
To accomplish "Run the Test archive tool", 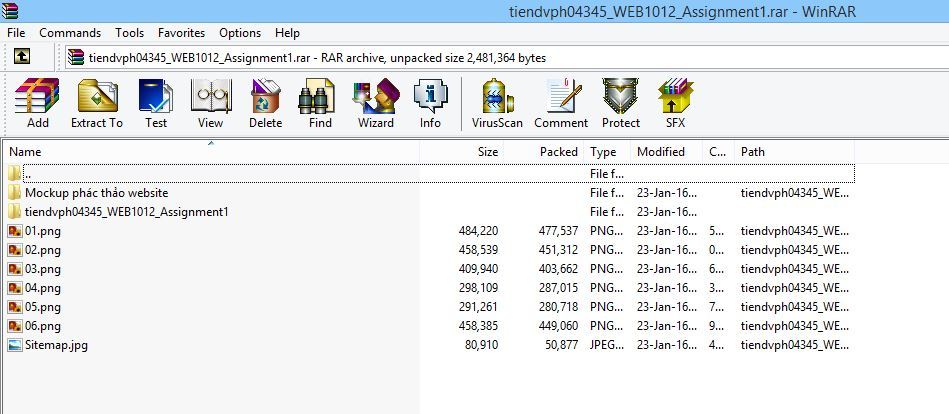I will [156, 96].
